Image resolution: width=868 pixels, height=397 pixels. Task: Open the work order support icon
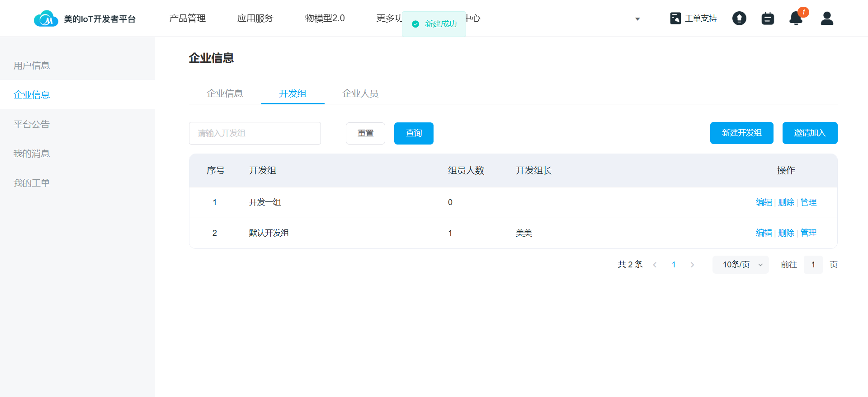(675, 19)
